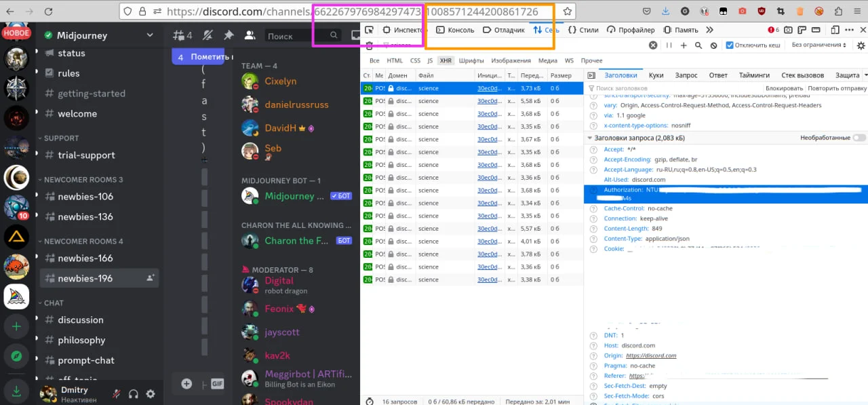Toggle the request details pane sidebar icon
Screen dimensions: 868x405
point(591,75)
